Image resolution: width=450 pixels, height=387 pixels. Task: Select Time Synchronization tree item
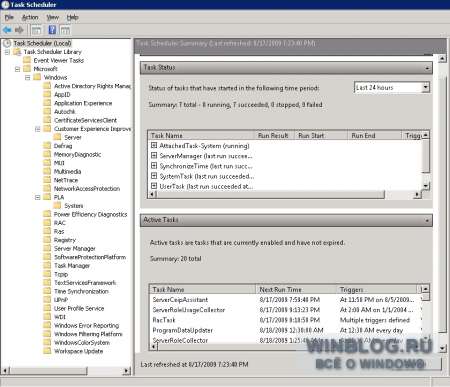coord(81,291)
